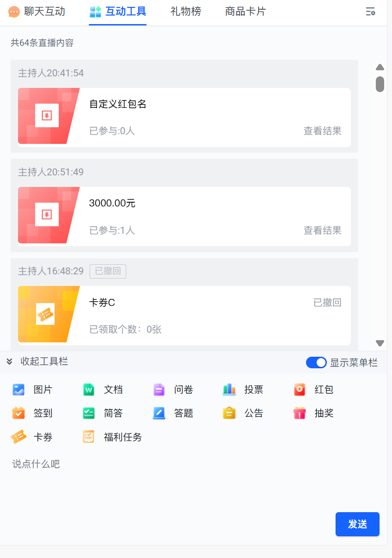Select the 答题 quiz tool icon
The height and width of the screenshot is (558, 392).
tap(159, 413)
